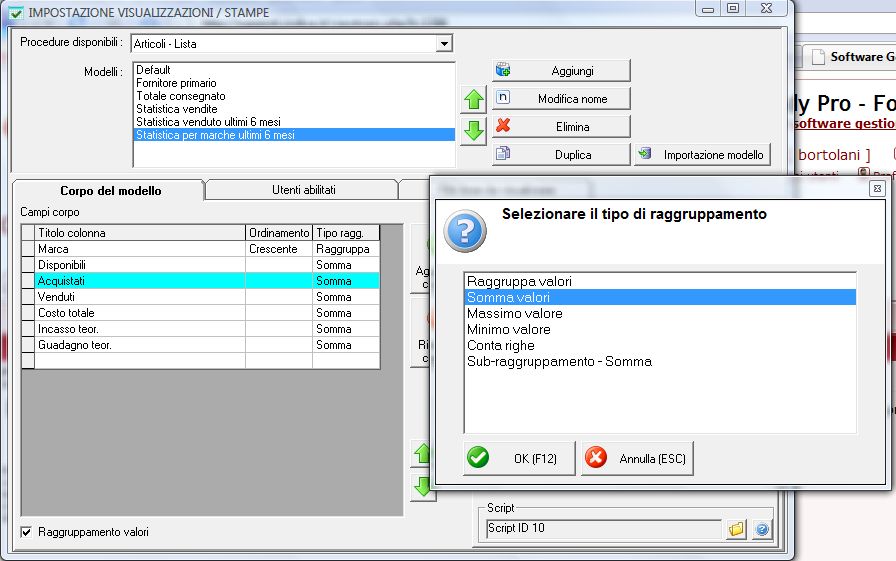Screen dimensions: 896x561
Task: Click the Crescente ordinamento cell
Action: click(x=279, y=249)
